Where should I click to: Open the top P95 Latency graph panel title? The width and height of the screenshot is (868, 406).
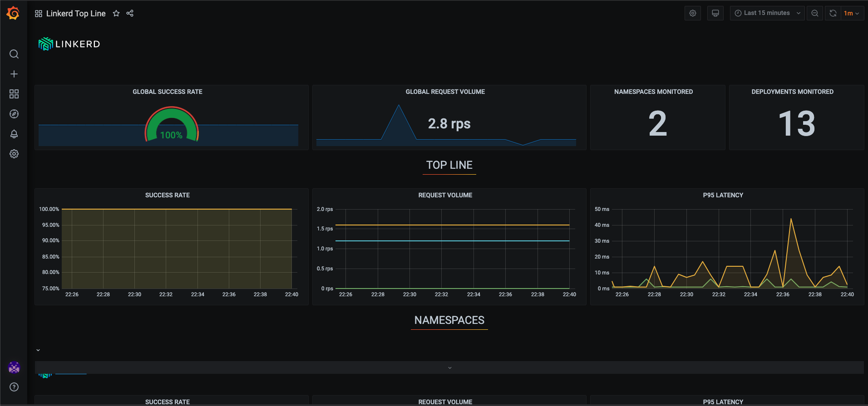click(723, 195)
